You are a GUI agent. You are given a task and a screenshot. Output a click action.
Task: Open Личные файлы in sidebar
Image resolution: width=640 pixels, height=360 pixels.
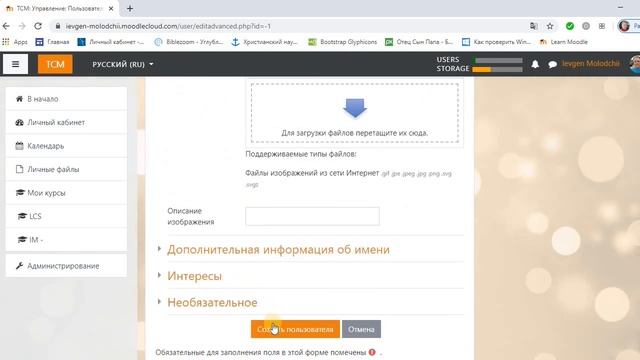(66, 169)
